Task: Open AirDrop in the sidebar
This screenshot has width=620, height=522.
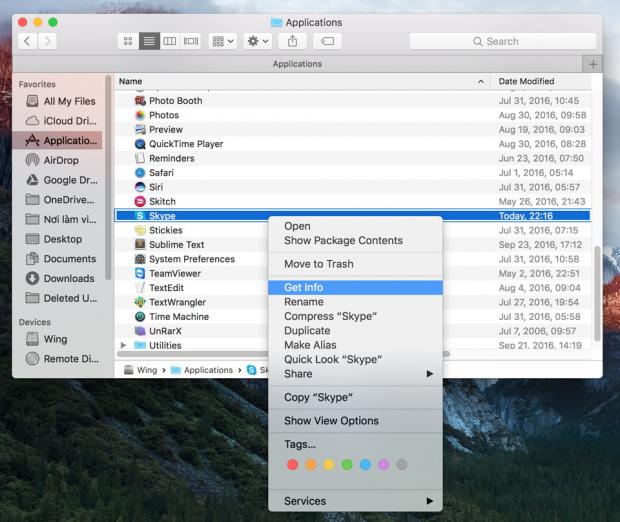Action: pos(60,160)
